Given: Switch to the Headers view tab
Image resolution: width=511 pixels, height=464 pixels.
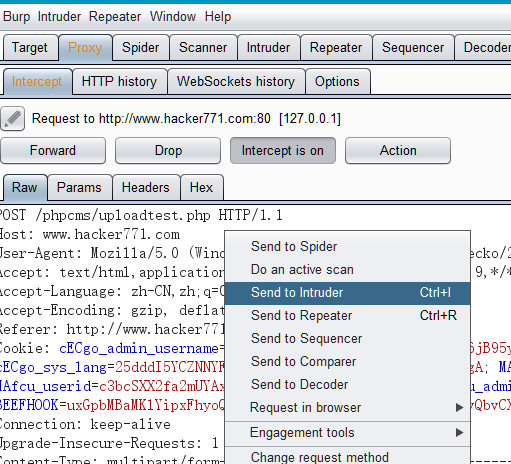Looking at the screenshot, I should (146, 187).
